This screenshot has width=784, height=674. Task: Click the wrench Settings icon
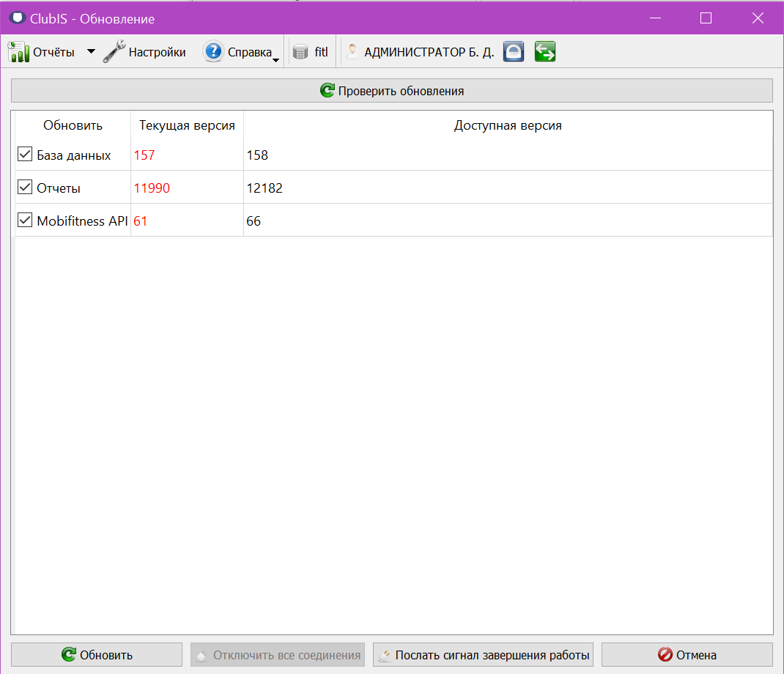(x=114, y=51)
